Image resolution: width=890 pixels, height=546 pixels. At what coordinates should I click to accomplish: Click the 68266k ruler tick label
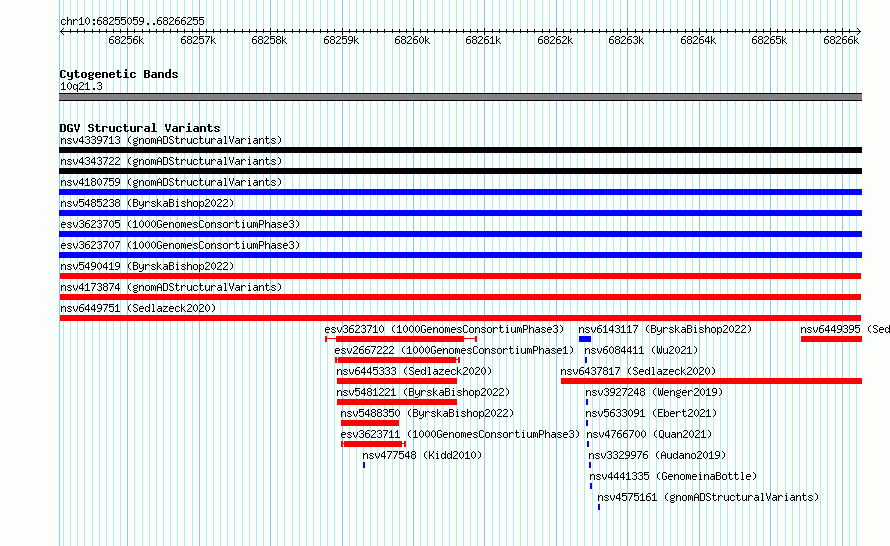pyautogui.click(x=841, y=40)
